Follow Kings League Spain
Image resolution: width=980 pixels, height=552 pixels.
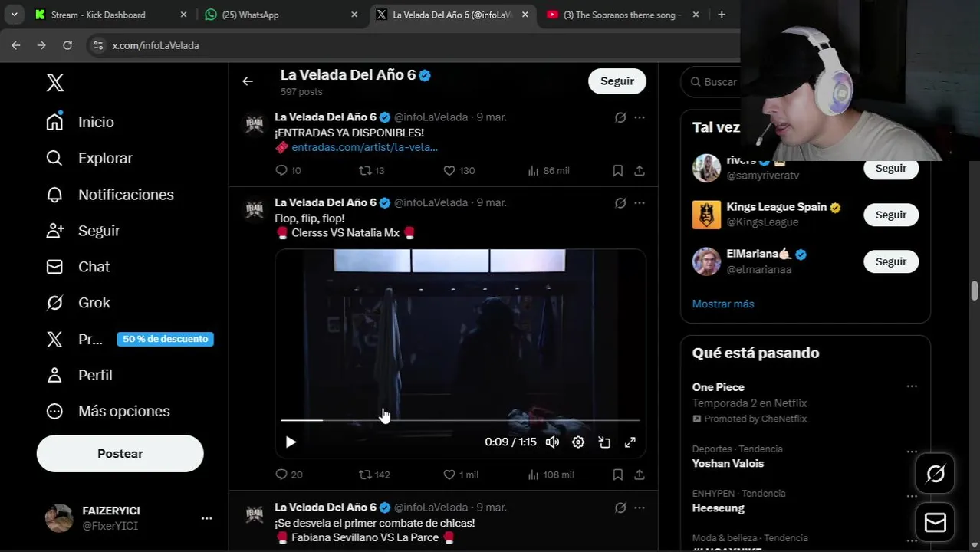pos(891,215)
